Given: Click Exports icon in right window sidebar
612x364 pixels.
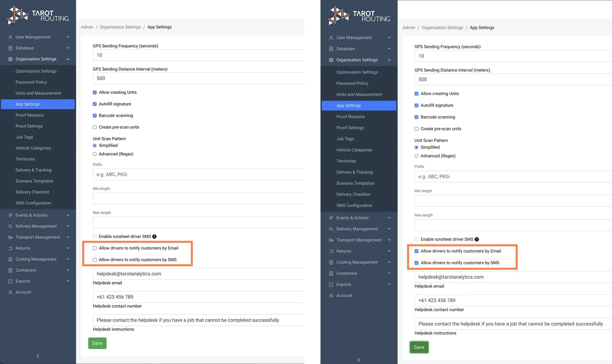Looking at the screenshot, I should pos(331,284).
